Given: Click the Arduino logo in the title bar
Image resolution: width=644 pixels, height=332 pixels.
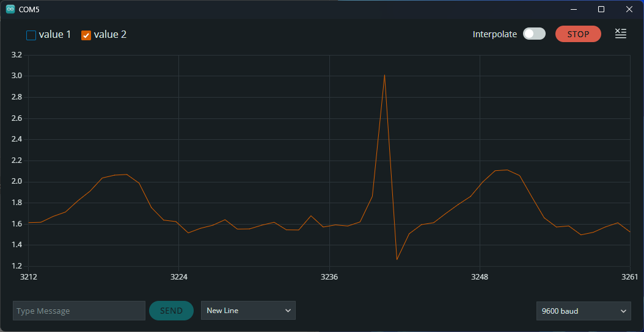Looking at the screenshot, I should [10, 9].
